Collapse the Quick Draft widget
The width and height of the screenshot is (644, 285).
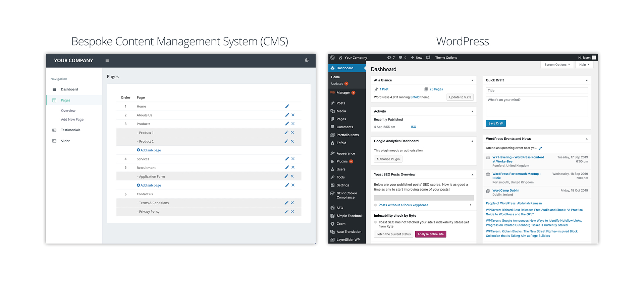[587, 80]
